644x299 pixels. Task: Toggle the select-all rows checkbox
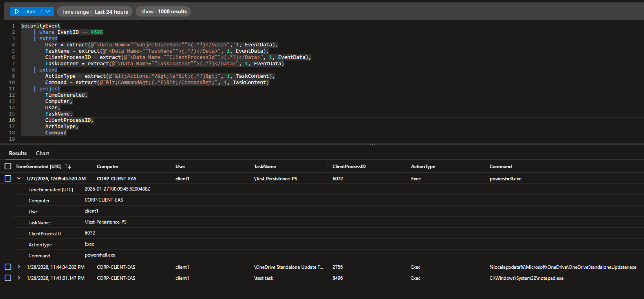coord(8,167)
